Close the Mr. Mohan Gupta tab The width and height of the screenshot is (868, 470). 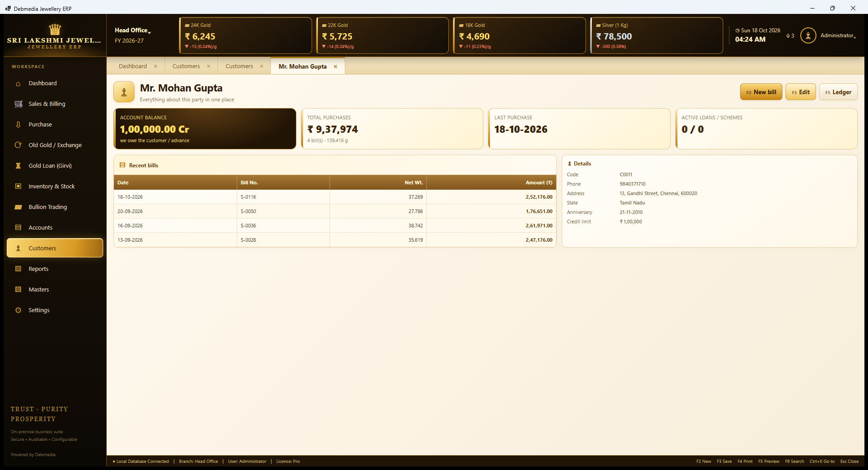coord(335,66)
